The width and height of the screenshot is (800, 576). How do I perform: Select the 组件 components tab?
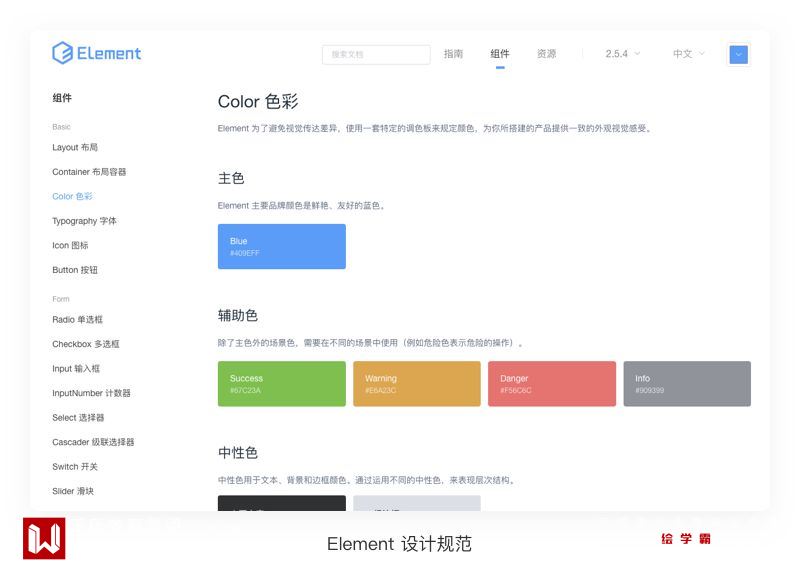coord(499,54)
